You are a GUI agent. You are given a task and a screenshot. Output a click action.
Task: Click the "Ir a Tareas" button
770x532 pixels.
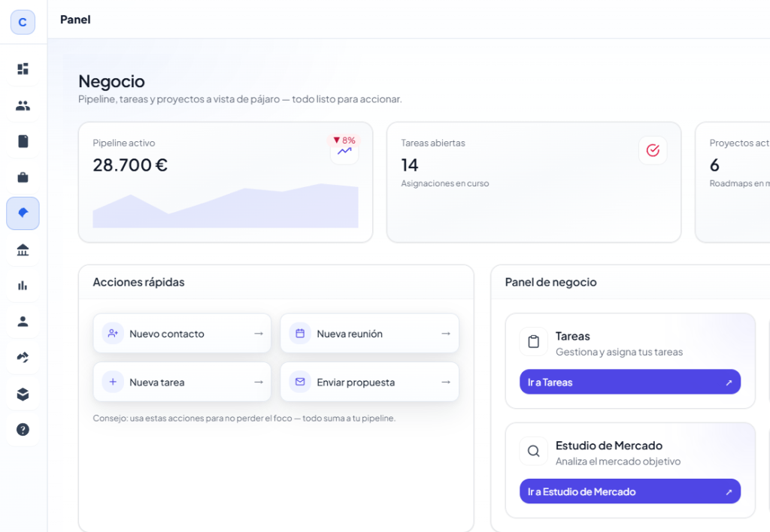pyautogui.click(x=629, y=382)
